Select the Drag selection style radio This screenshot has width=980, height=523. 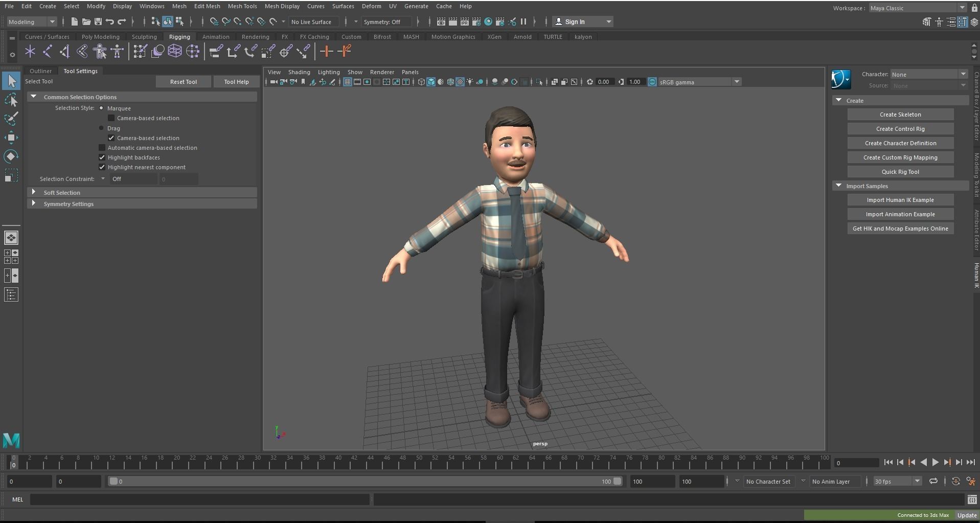(x=101, y=128)
